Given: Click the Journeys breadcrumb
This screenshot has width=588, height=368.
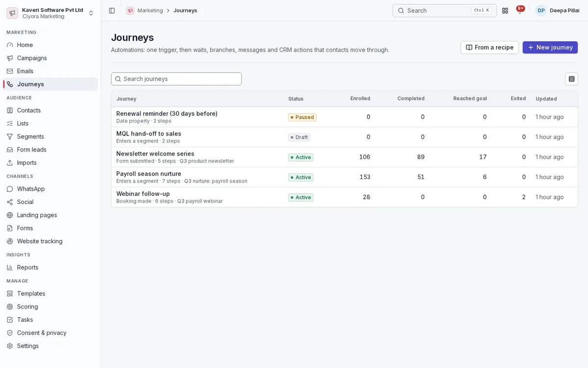Looking at the screenshot, I should (185, 10).
